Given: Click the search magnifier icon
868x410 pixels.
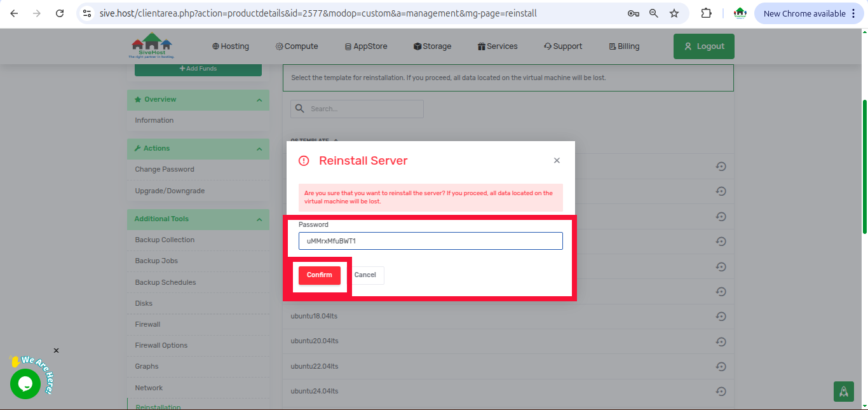Looking at the screenshot, I should point(300,109).
